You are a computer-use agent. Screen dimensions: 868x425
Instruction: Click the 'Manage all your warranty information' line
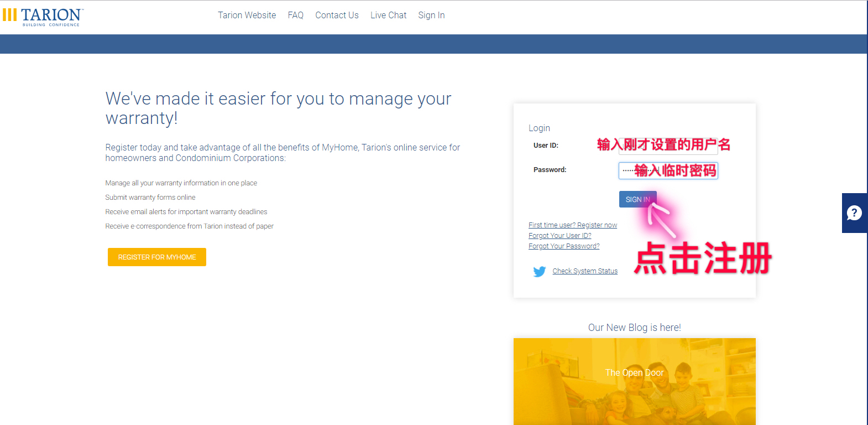[181, 183]
